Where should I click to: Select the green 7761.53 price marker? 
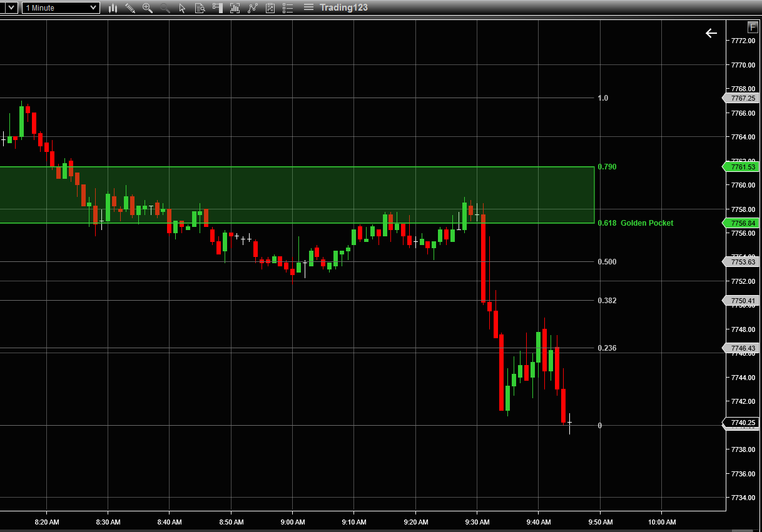741,167
